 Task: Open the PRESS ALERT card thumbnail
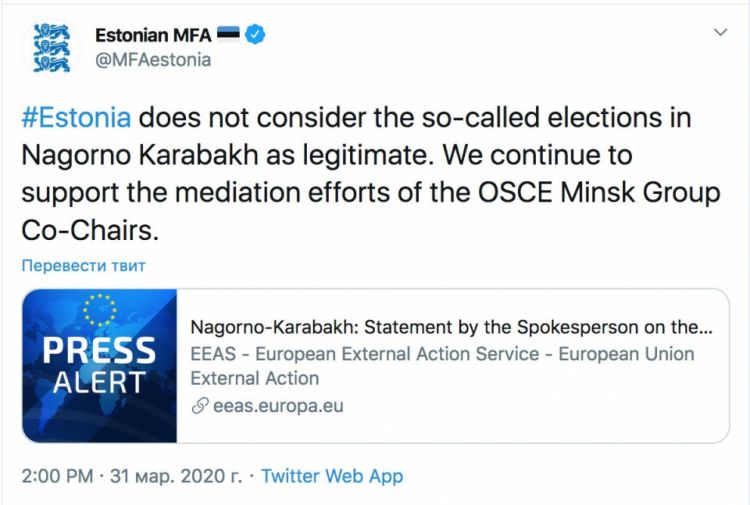[100, 365]
